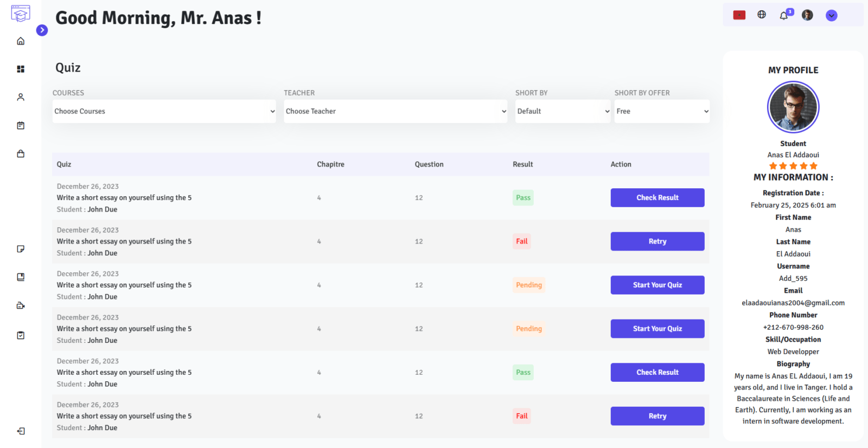Click the notification bell icon

tap(784, 15)
